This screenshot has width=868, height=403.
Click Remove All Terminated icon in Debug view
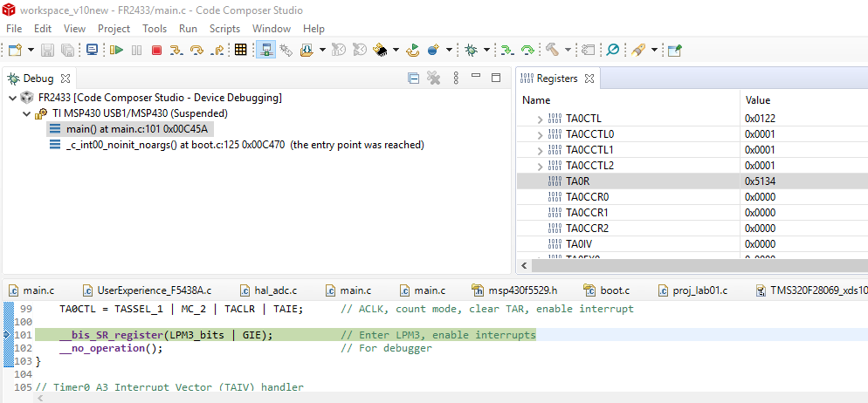(x=434, y=79)
